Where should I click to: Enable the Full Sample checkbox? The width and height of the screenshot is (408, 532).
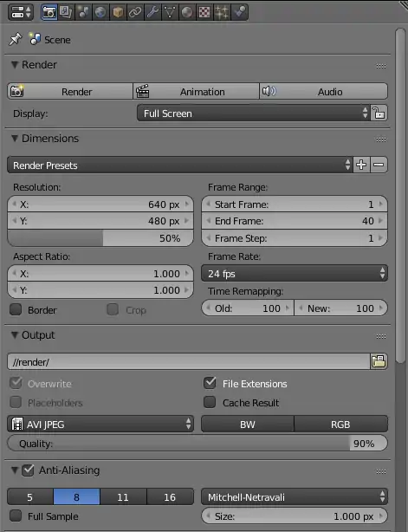(16, 516)
